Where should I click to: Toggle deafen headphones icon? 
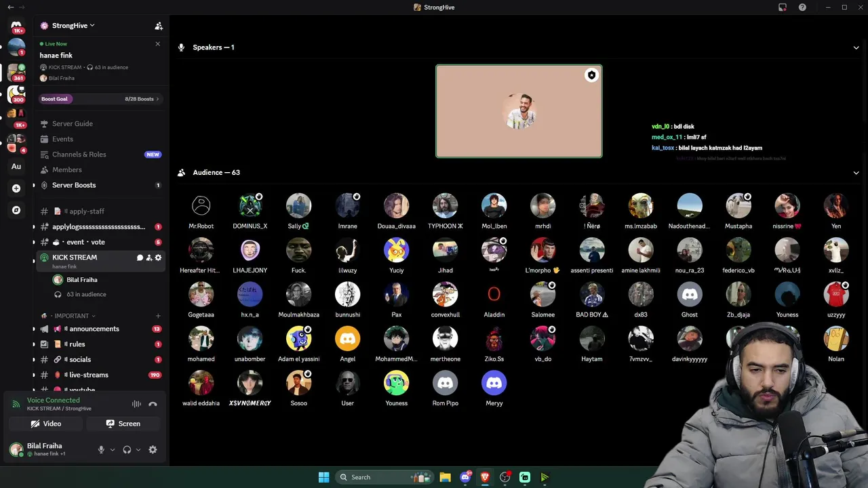[x=127, y=449]
